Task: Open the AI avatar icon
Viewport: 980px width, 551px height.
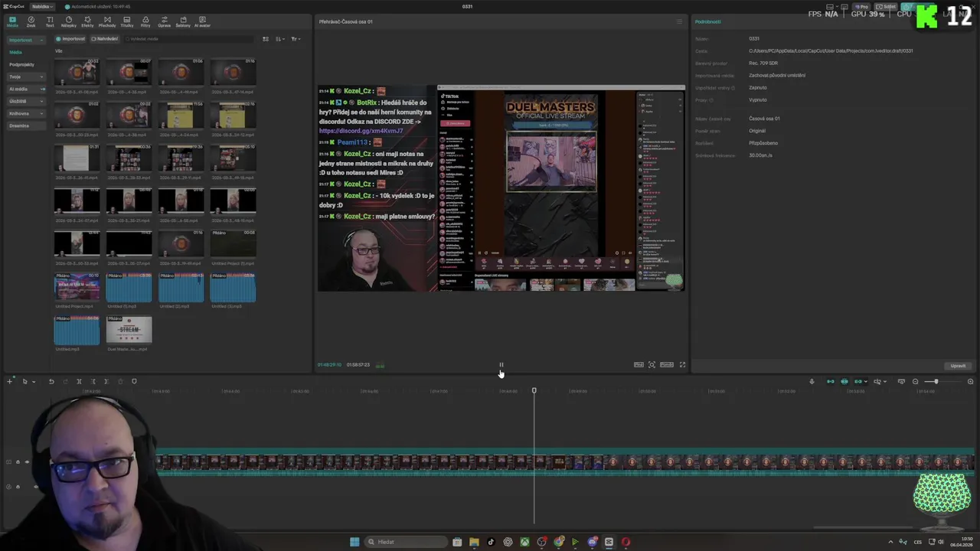Action: tap(202, 21)
